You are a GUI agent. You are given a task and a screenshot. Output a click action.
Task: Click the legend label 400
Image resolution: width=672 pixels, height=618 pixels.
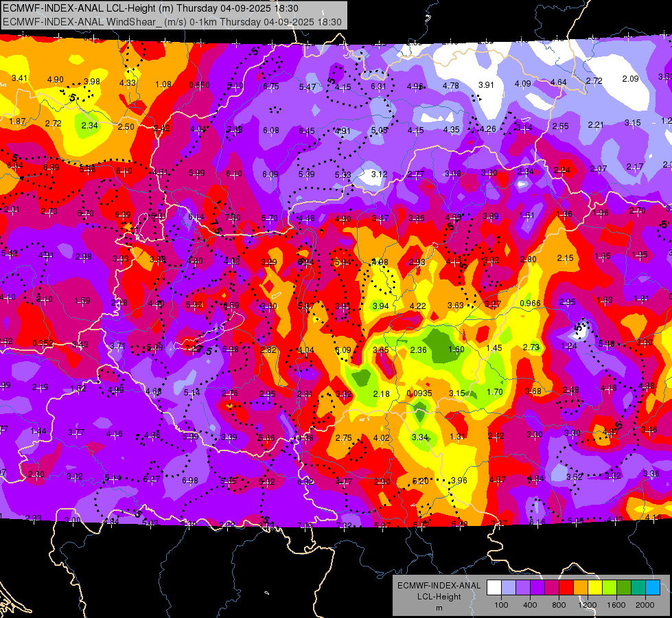[530, 605]
